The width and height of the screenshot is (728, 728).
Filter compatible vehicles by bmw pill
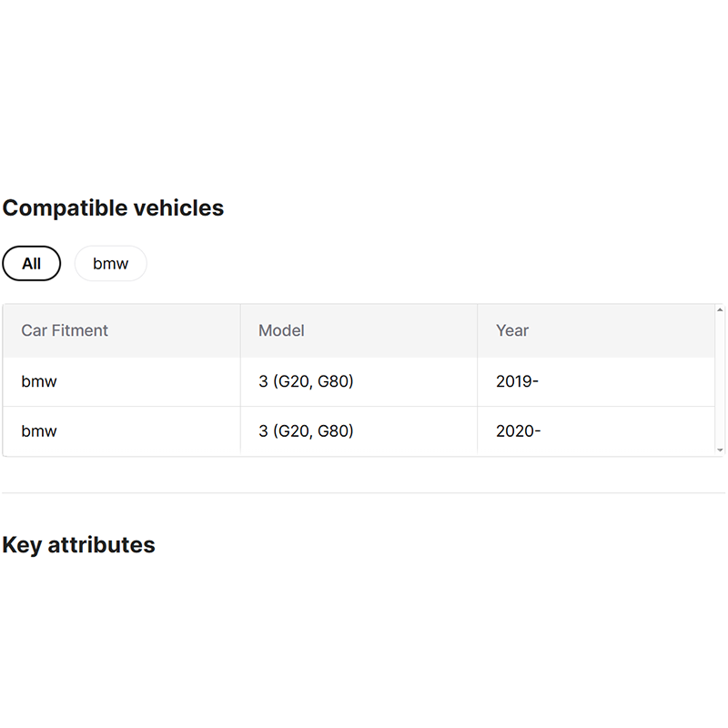click(x=110, y=264)
